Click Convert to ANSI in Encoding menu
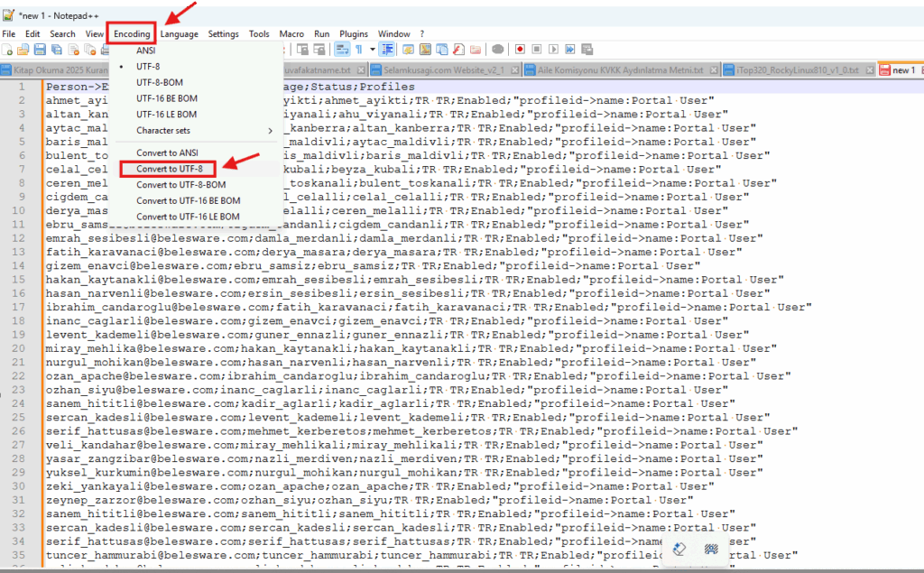Viewport: 924px width, 573px height. (x=167, y=152)
